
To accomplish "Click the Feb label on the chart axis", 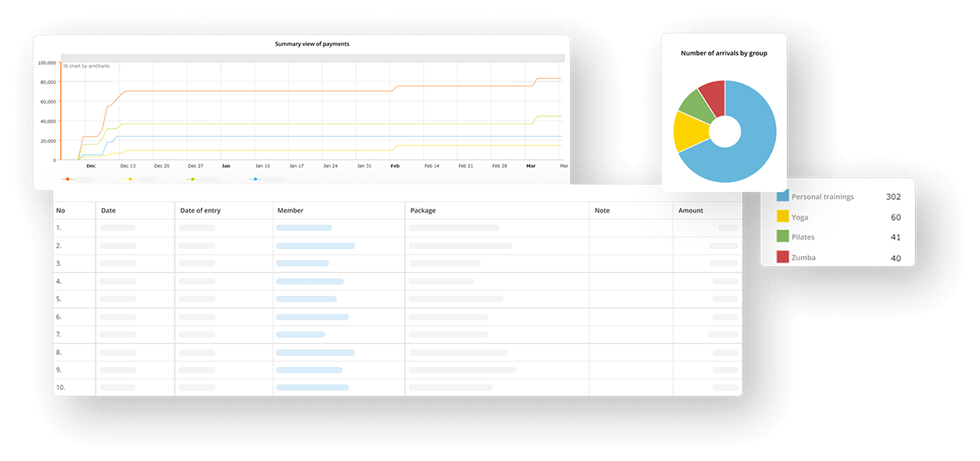I will coord(395,166).
